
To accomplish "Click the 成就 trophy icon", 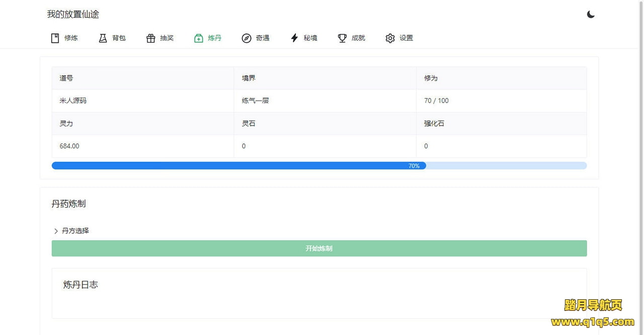I will coord(342,38).
